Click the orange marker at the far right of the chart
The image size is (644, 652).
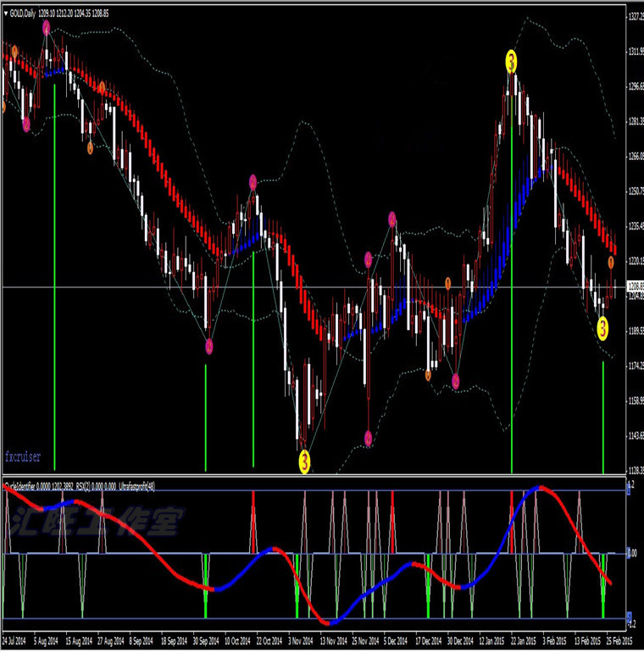point(611,262)
